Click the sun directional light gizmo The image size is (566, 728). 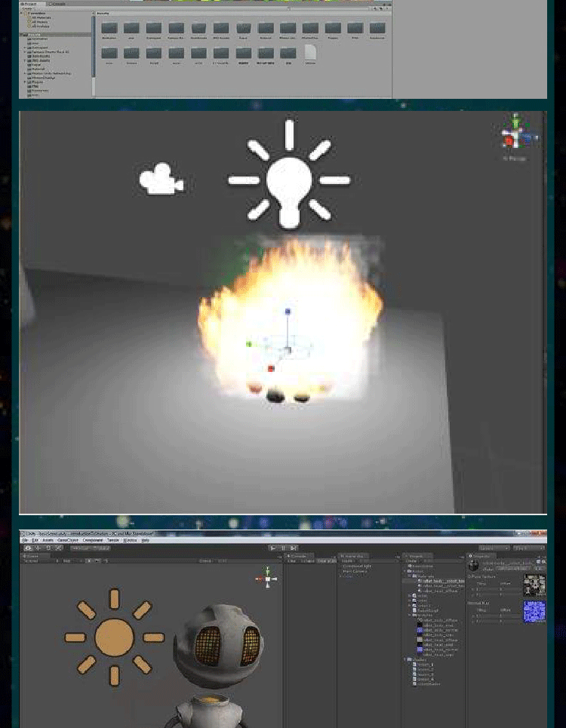pos(114,637)
